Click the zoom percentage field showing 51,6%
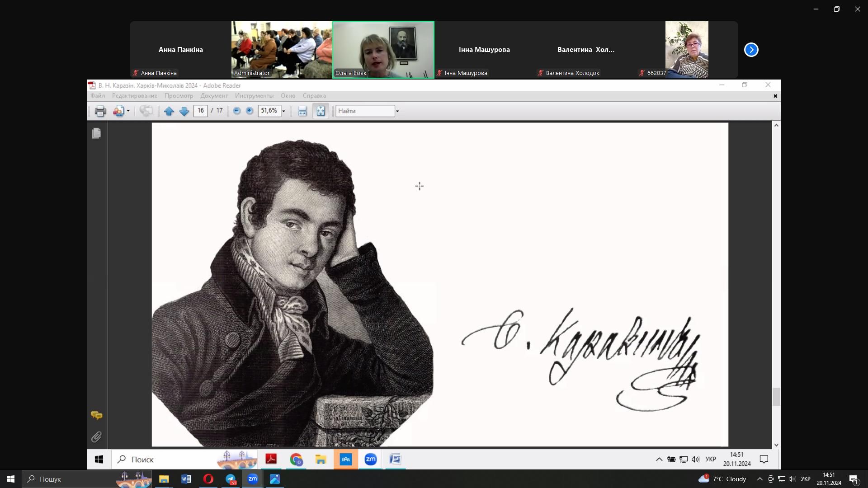The image size is (868, 488). coord(269,111)
